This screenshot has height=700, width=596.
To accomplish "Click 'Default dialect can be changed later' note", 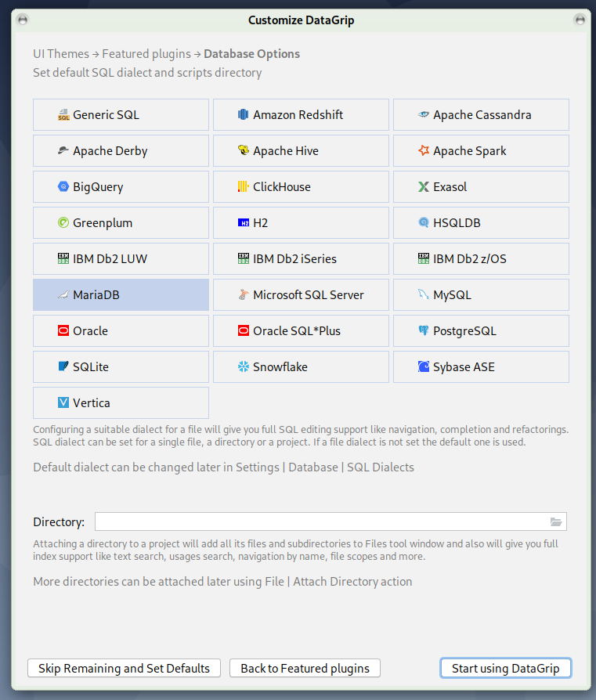I will pyautogui.click(x=224, y=467).
